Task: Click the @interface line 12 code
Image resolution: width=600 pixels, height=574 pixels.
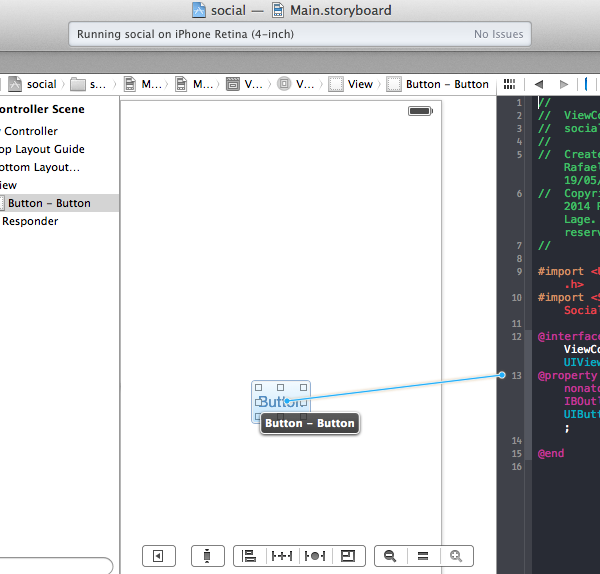Action: pos(568,337)
